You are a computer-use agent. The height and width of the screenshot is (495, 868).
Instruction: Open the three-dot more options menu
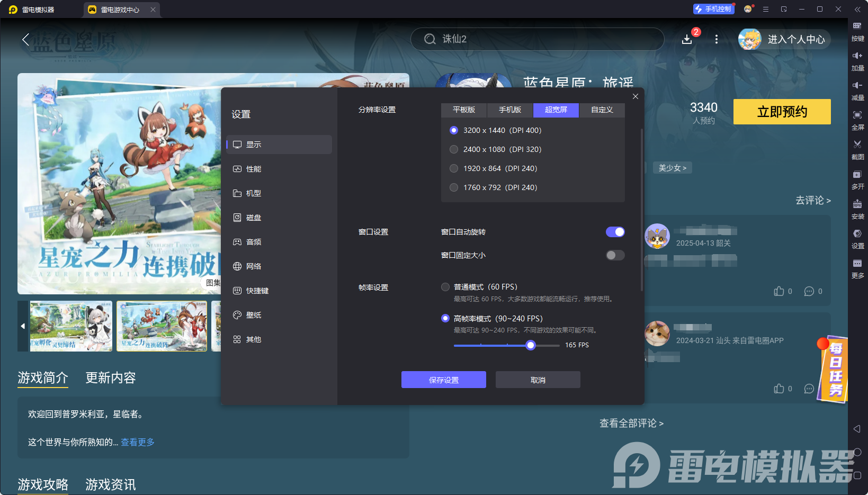pyautogui.click(x=717, y=39)
